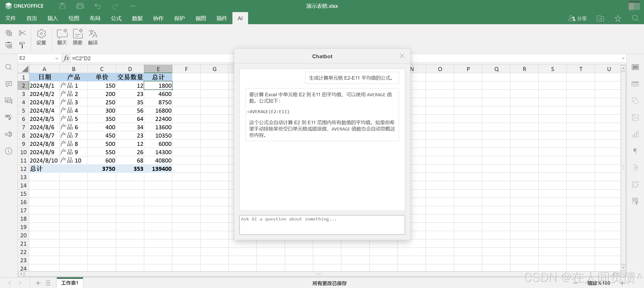The image size is (644, 288).
Task: Click the copy style paintbrush icon
Action: [x=22, y=45]
